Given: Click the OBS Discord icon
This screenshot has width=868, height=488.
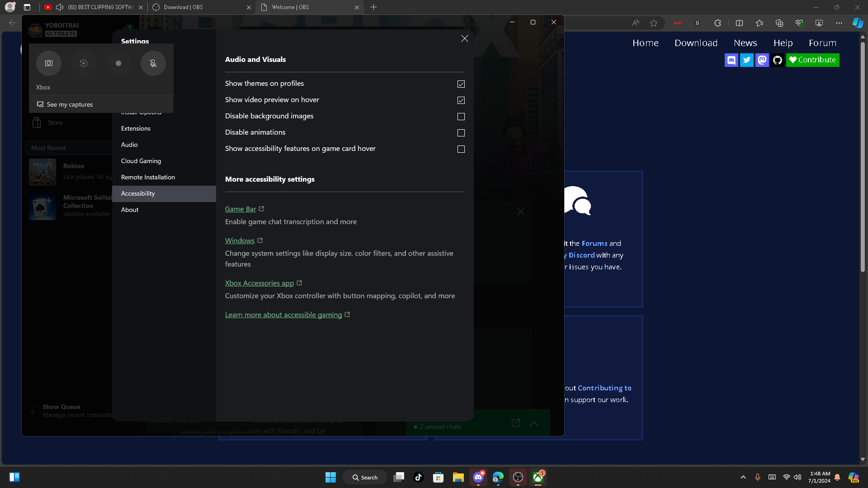Looking at the screenshot, I should click(731, 60).
